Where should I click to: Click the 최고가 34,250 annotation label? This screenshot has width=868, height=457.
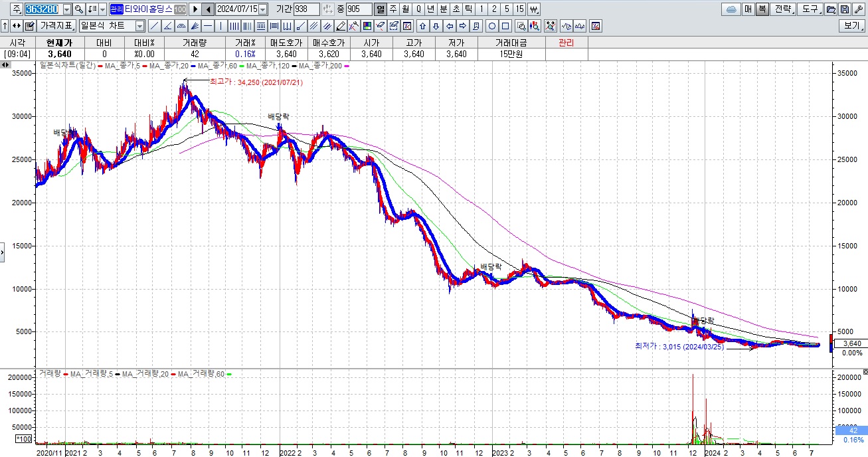(256, 82)
